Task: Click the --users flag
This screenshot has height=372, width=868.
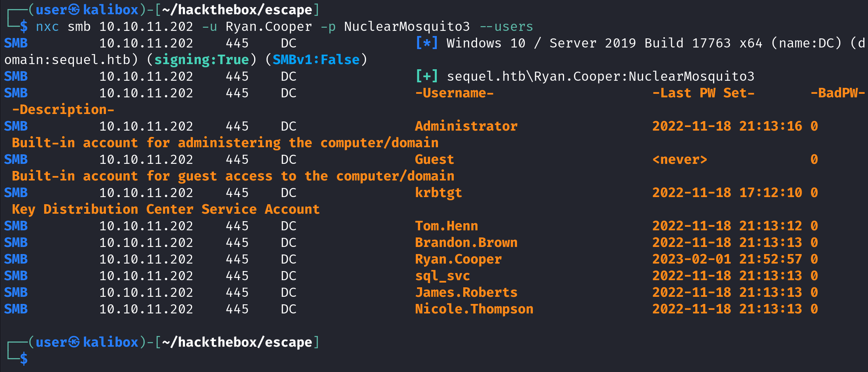Action: point(506,27)
